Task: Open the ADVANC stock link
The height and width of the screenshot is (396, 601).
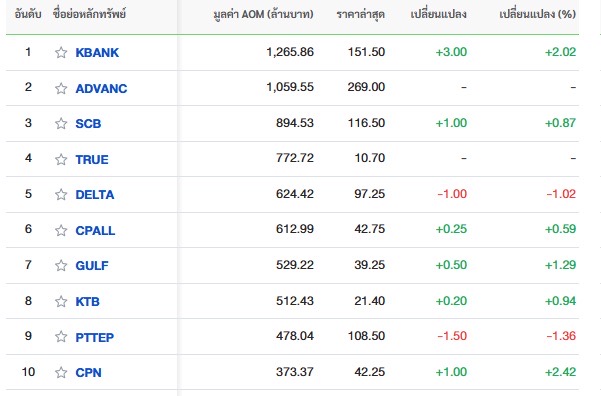Action: pos(101,89)
